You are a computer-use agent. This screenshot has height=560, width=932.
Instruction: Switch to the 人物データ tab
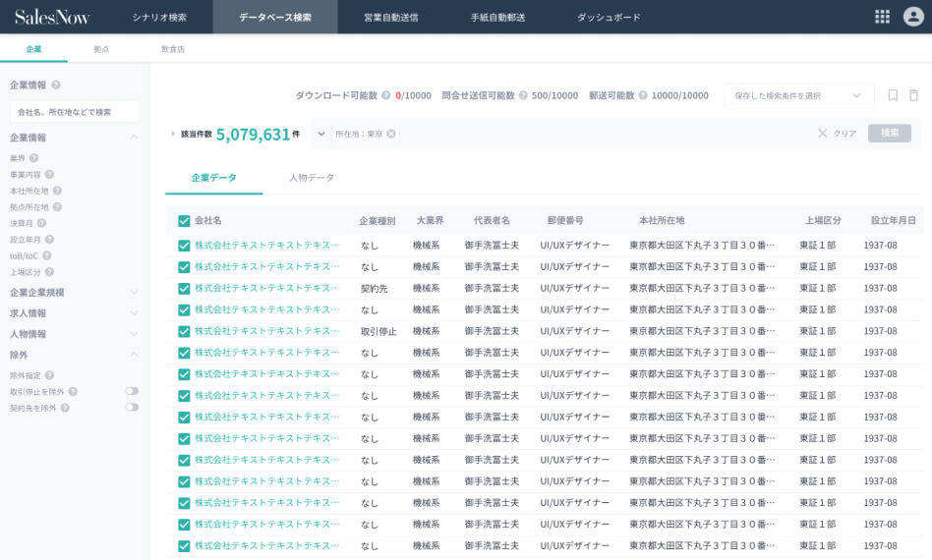[x=312, y=178]
